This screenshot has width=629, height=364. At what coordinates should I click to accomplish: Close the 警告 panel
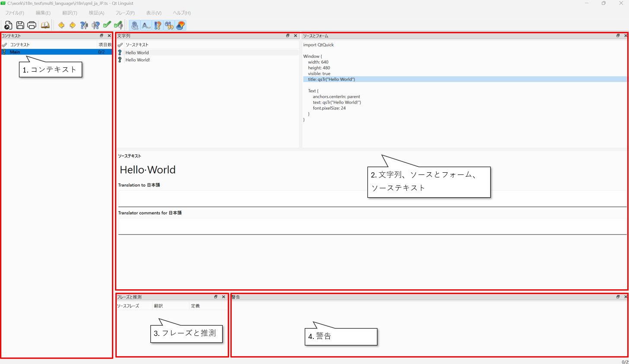pos(625,297)
